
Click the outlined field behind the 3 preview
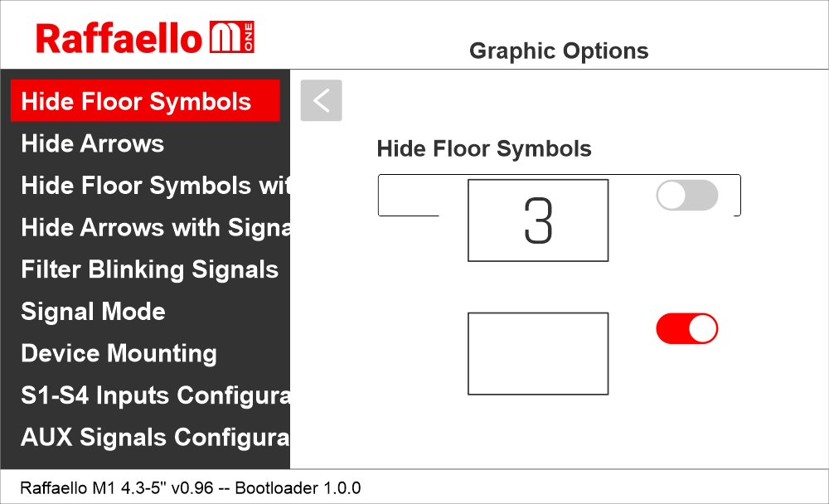408,196
